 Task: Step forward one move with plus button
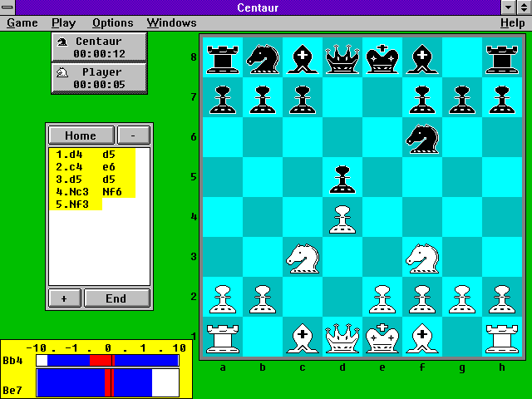click(x=64, y=298)
